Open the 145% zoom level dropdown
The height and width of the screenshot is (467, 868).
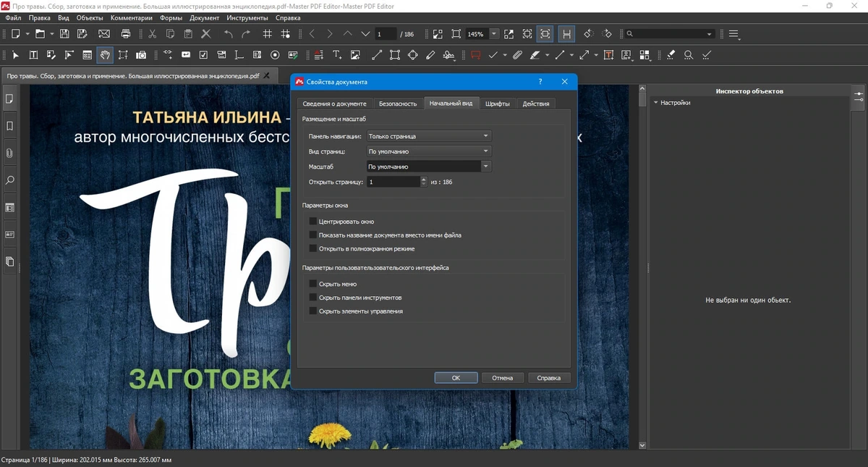tap(494, 33)
